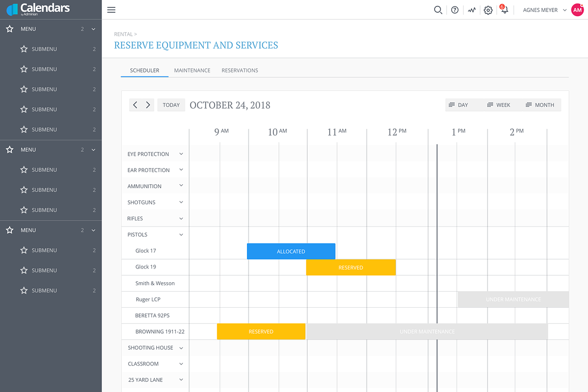Collapse the Pistols category
This screenshot has width=588, height=392.
(x=181, y=235)
